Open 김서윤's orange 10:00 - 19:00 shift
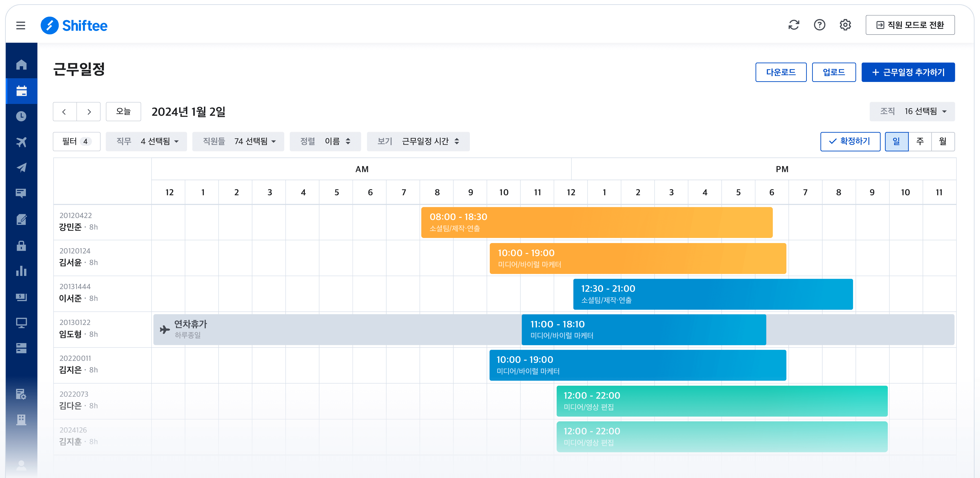Image resolution: width=980 pixels, height=478 pixels. click(x=638, y=258)
